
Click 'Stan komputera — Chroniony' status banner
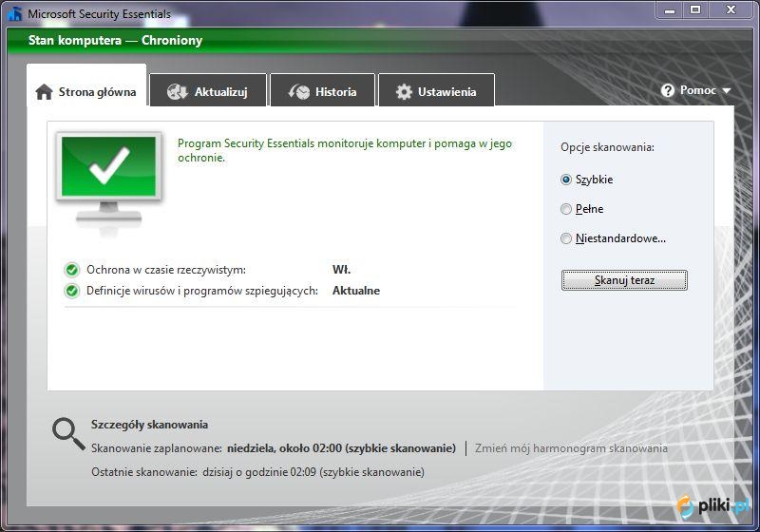(115, 40)
